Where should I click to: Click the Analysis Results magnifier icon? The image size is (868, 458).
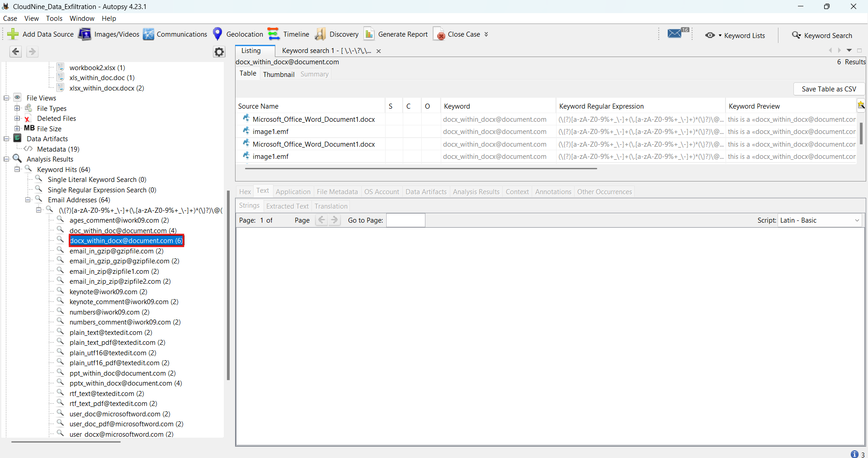point(18,159)
